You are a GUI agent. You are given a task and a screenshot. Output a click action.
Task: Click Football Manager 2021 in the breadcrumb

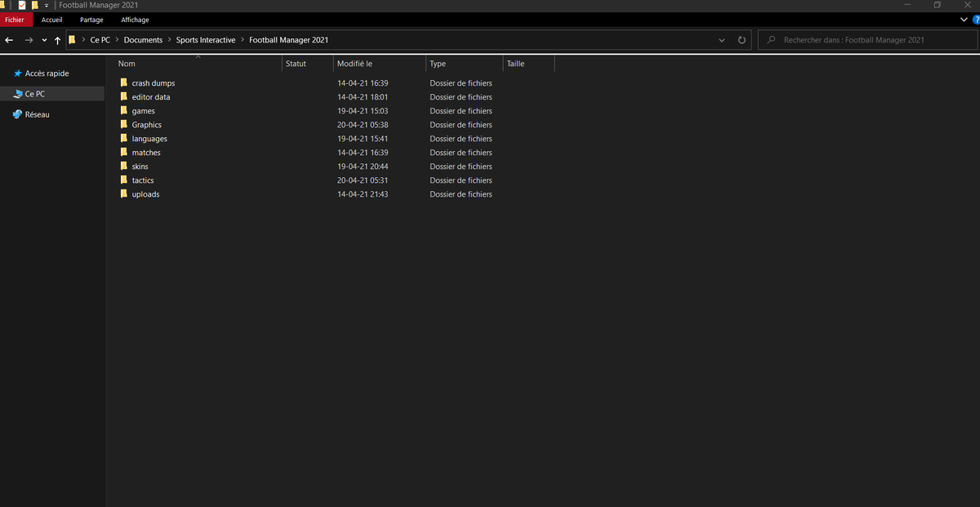(x=289, y=40)
